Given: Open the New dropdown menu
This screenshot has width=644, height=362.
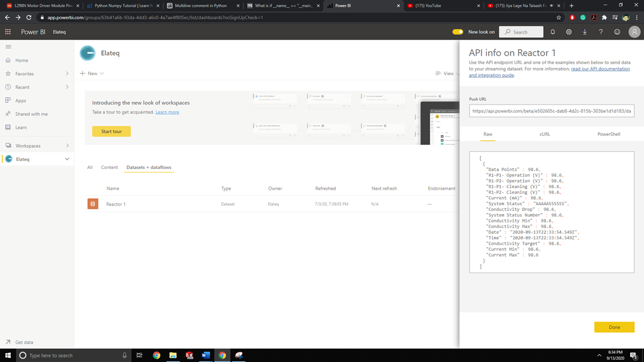Looking at the screenshot, I should point(92,73).
